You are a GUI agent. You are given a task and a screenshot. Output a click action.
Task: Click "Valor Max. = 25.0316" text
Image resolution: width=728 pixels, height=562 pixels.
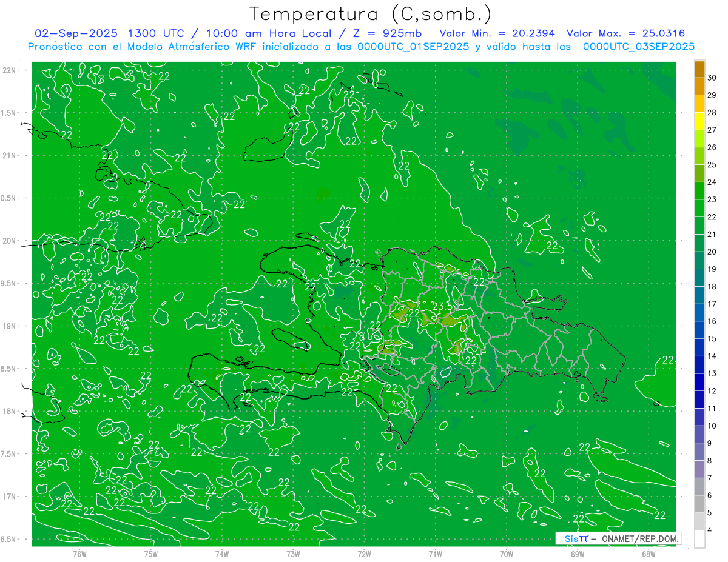click(x=625, y=33)
